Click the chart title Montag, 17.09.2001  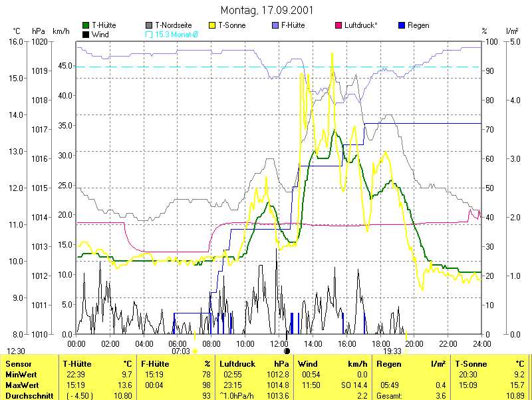(267, 11)
